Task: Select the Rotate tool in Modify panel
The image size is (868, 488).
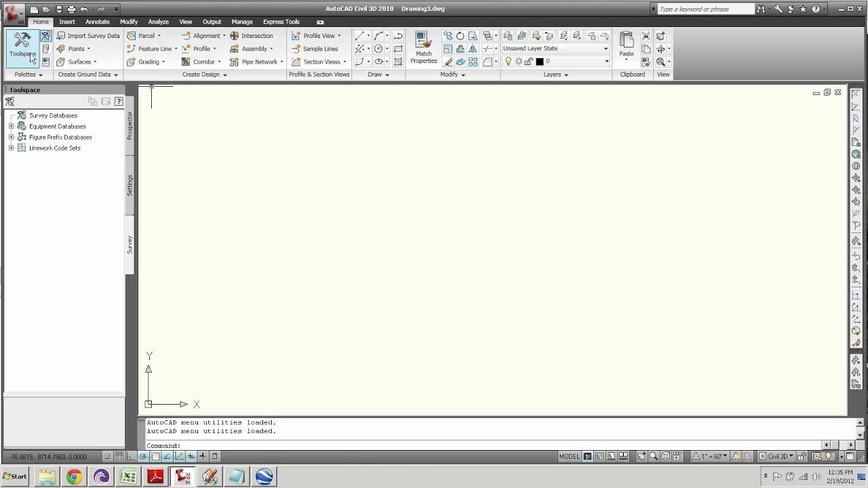Action: point(460,36)
